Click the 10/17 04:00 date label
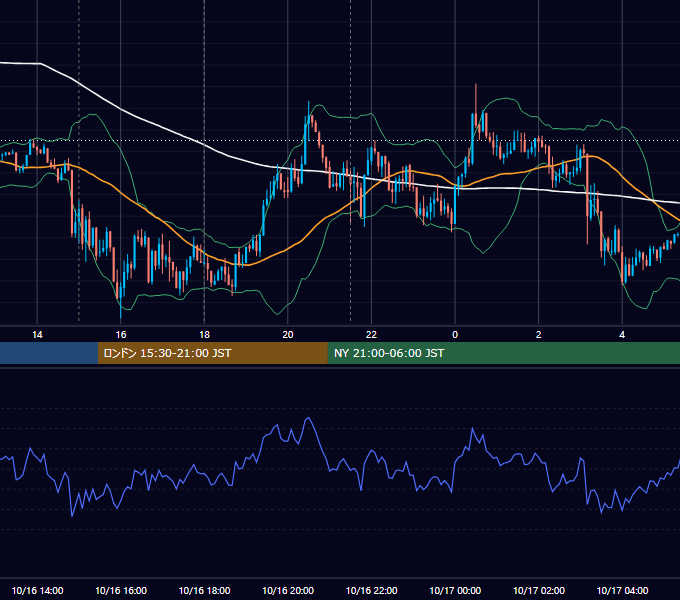The width and height of the screenshot is (680, 600). pos(622,590)
